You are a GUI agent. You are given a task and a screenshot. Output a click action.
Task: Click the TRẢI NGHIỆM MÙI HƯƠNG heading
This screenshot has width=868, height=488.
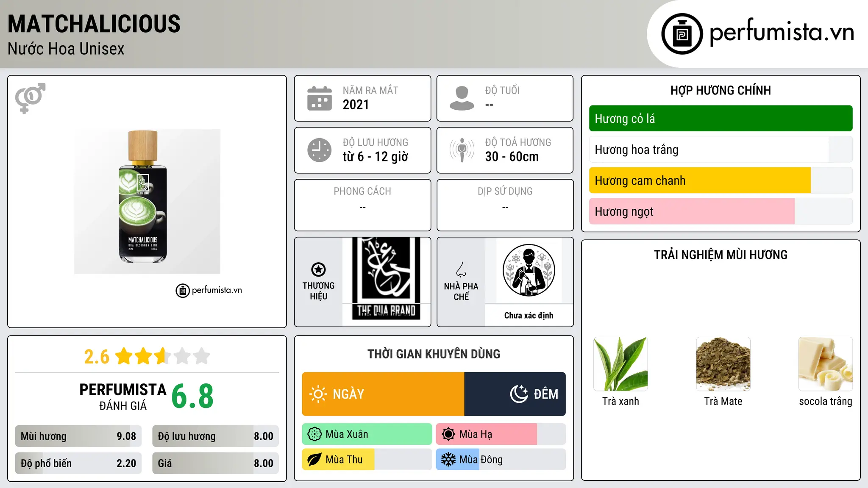pyautogui.click(x=721, y=255)
